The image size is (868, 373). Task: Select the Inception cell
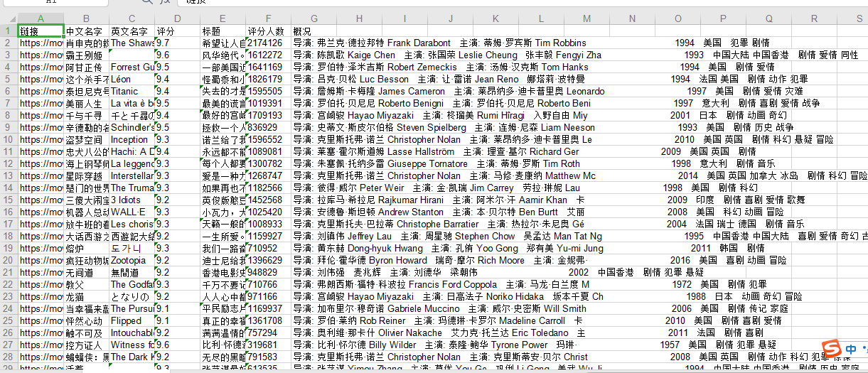pyautogui.click(x=132, y=139)
